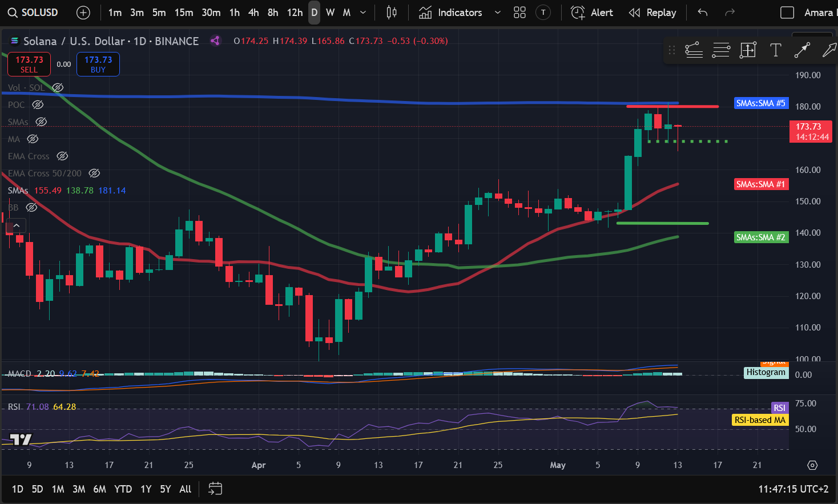Open the Go to date calendar icon

click(215, 489)
